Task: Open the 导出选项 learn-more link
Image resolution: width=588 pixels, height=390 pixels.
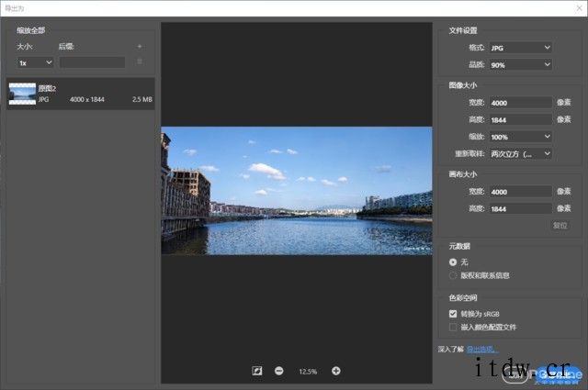Action: (x=482, y=350)
